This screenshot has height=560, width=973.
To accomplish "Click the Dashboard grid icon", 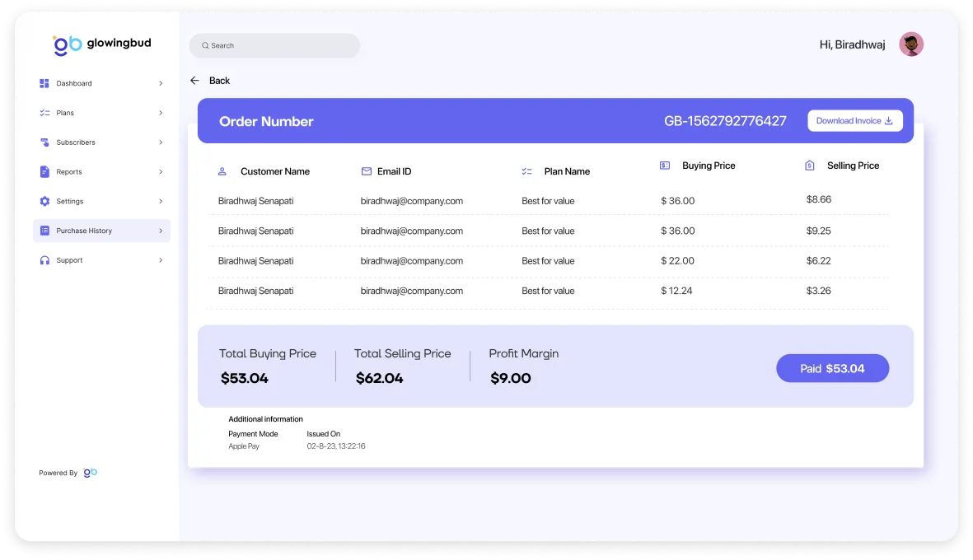I will (44, 83).
